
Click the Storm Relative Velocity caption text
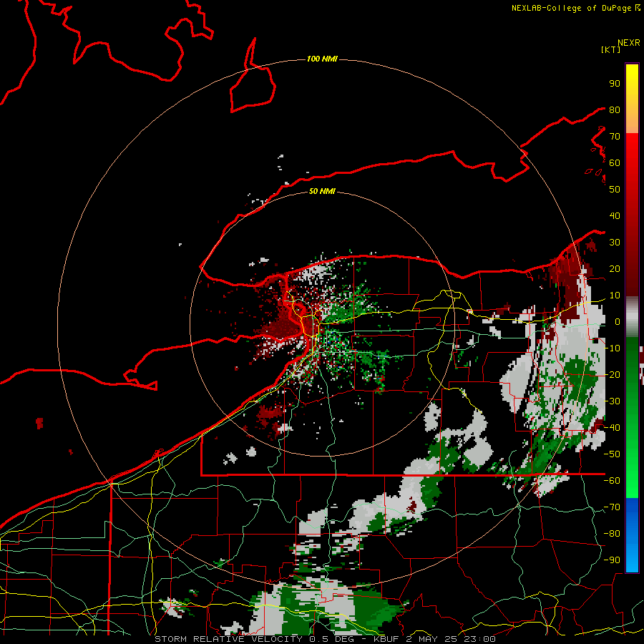tap(325, 639)
